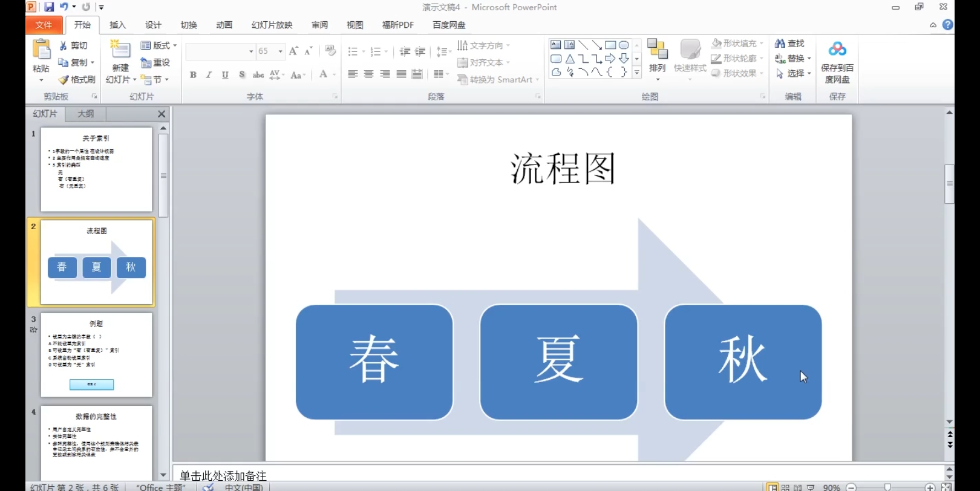This screenshot has width=980, height=491.
Task: Select the isosceles triangle shape in gallery
Action: tap(570, 59)
